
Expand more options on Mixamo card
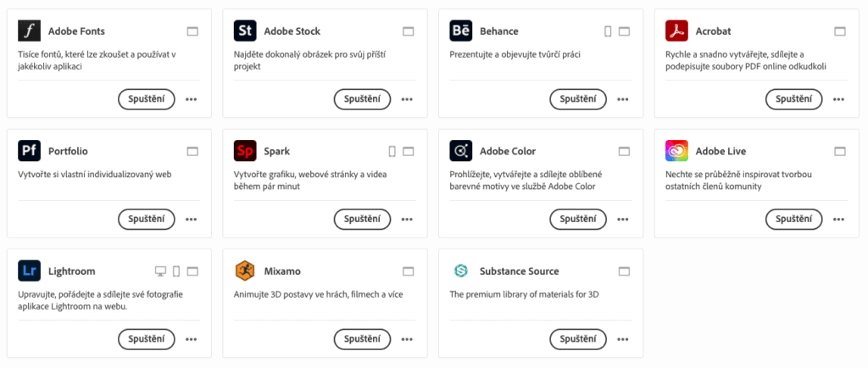pos(408,339)
